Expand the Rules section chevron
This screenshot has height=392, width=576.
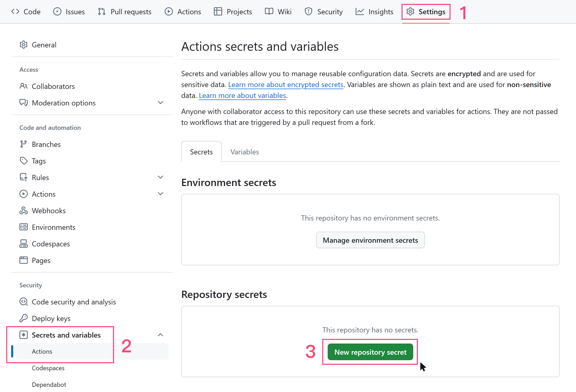click(160, 177)
